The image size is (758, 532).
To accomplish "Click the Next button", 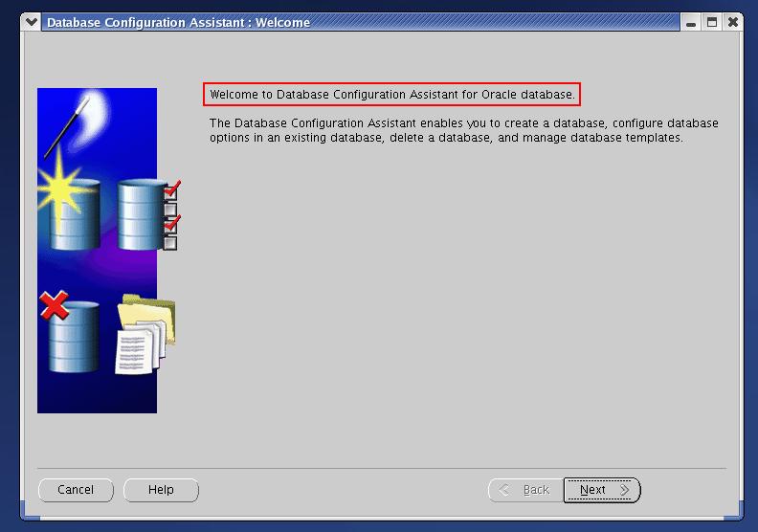I will 602,490.
